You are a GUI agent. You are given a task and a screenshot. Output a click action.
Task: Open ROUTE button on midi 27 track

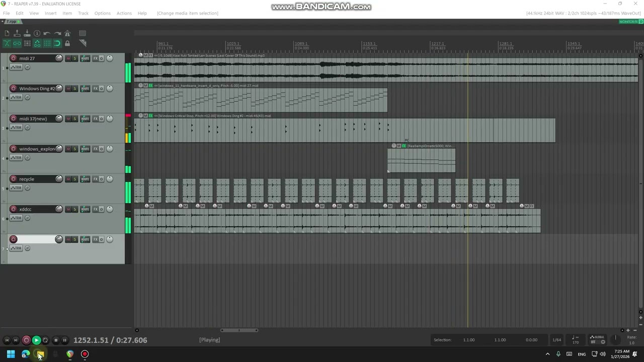(x=85, y=58)
